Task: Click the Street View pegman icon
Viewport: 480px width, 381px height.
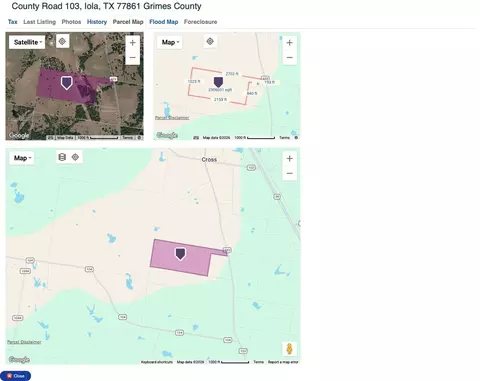Action: pos(289,349)
